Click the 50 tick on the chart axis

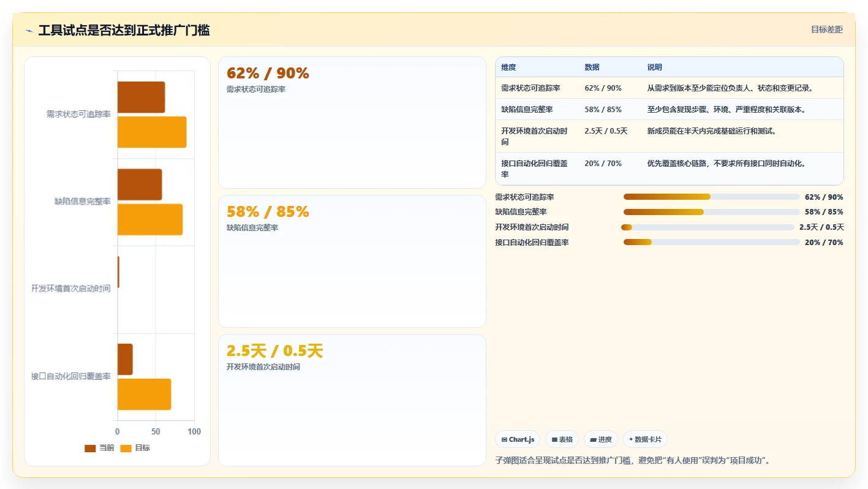pos(156,432)
